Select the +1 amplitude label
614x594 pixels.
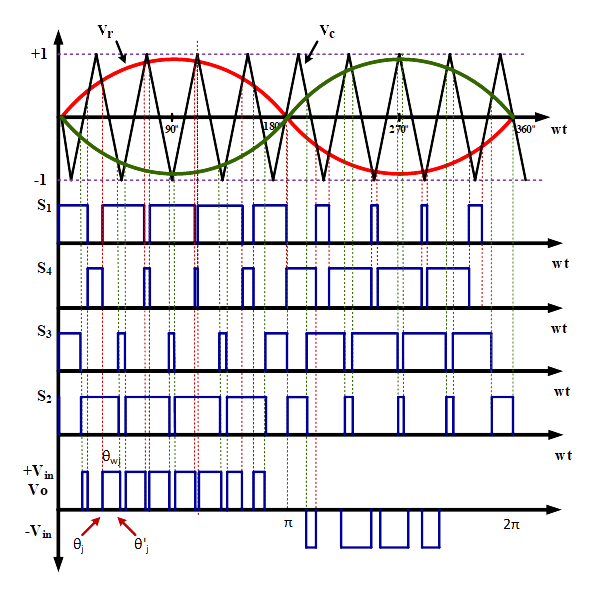(39, 54)
